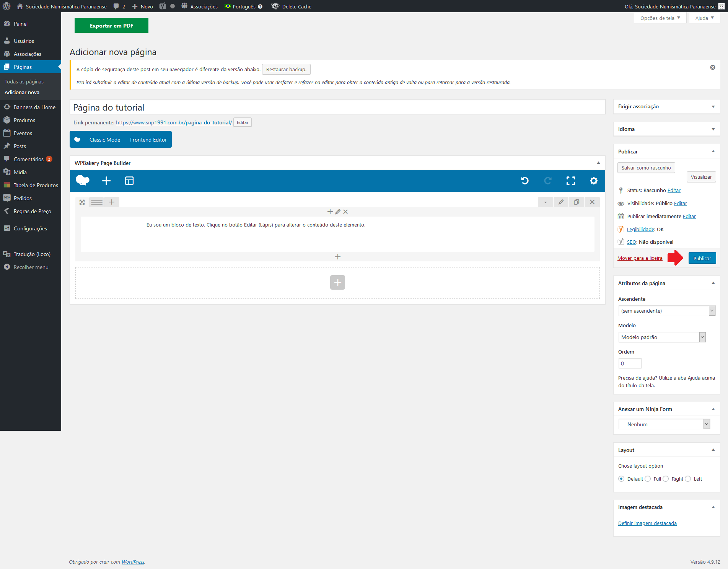
Task: Collapse Atributos da página panel
Action: 713,283
